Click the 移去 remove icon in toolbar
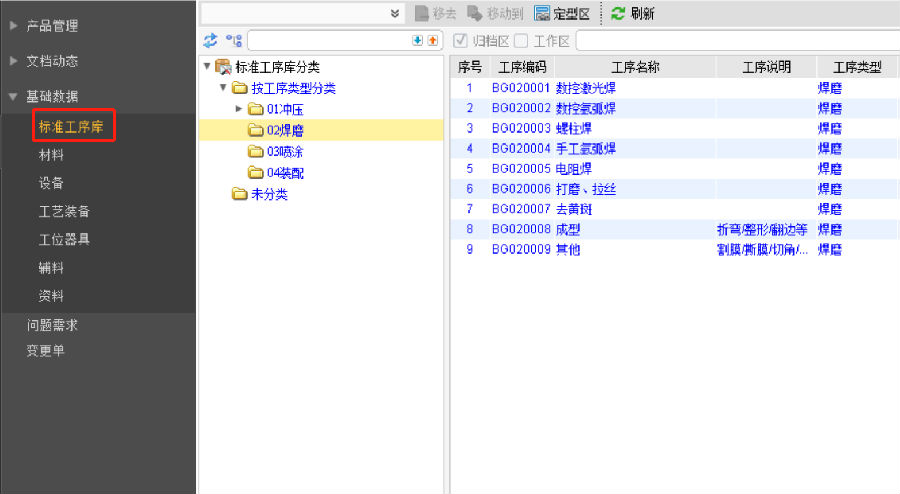 pos(422,13)
